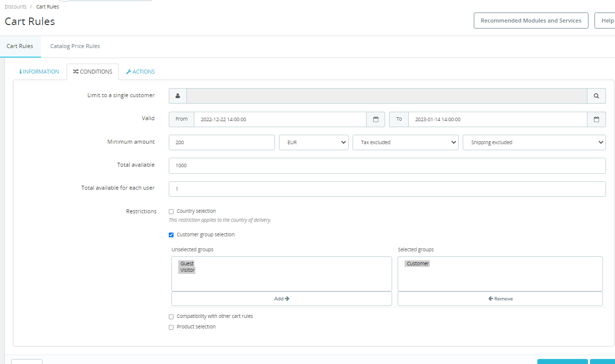Open the Catalog Price Rules tab
The image size is (615, 364).
tap(75, 46)
